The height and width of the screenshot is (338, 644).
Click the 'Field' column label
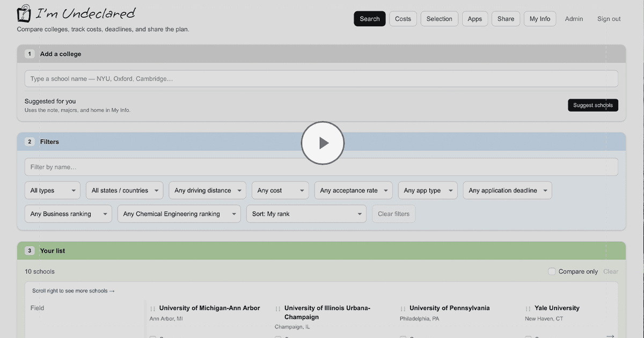click(38, 308)
